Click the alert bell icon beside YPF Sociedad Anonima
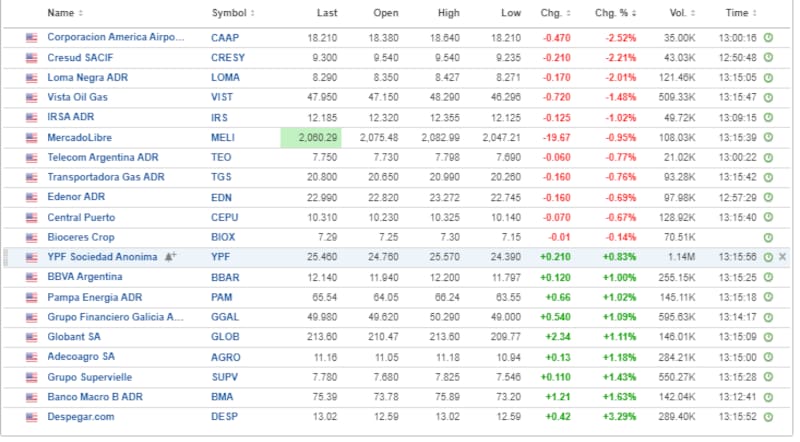Screen dimensions: 800x442 click(170, 257)
